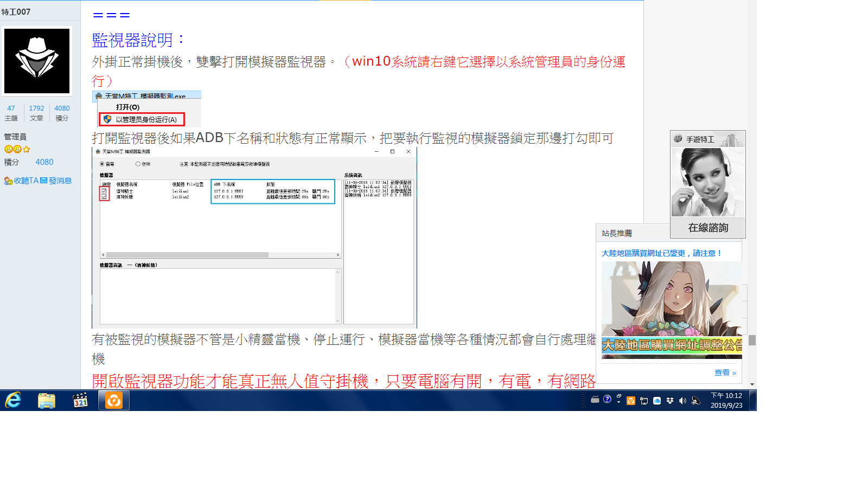This screenshot has height=488, width=868.
Task: Click the 特工007 avatar image
Action: (x=37, y=61)
